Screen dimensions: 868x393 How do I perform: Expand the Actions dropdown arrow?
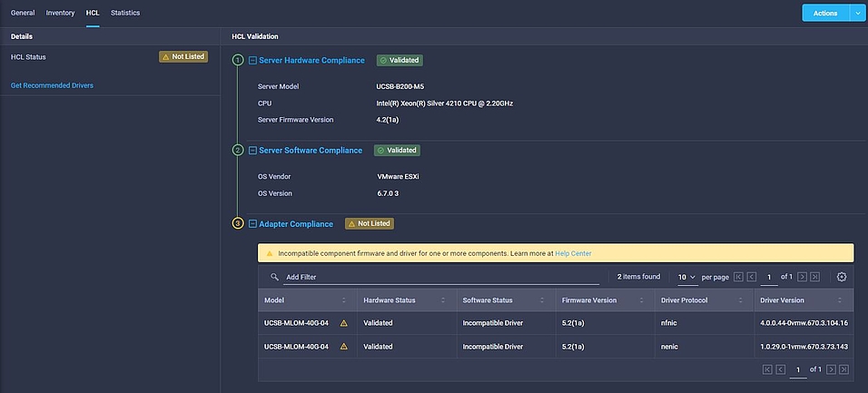(858, 13)
